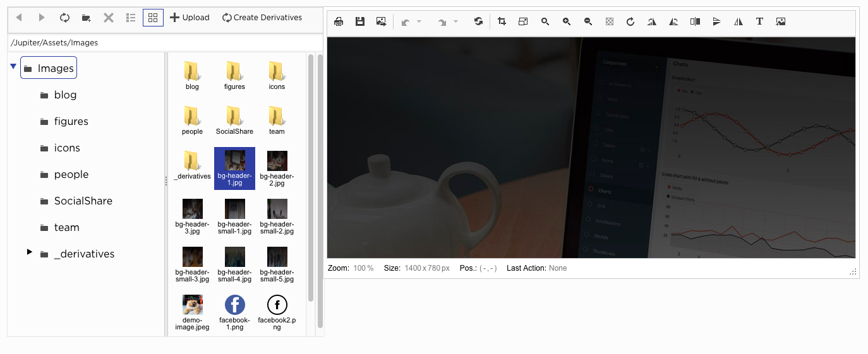This screenshot has height=354, width=868.
Task: Click the rotate-left triangle icon
Action: click(x=673, y=21)
